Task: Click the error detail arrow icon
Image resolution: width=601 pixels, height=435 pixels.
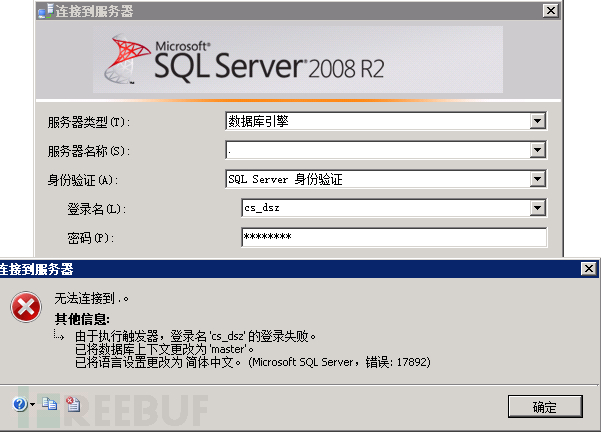Action: [x=59, y=335]
